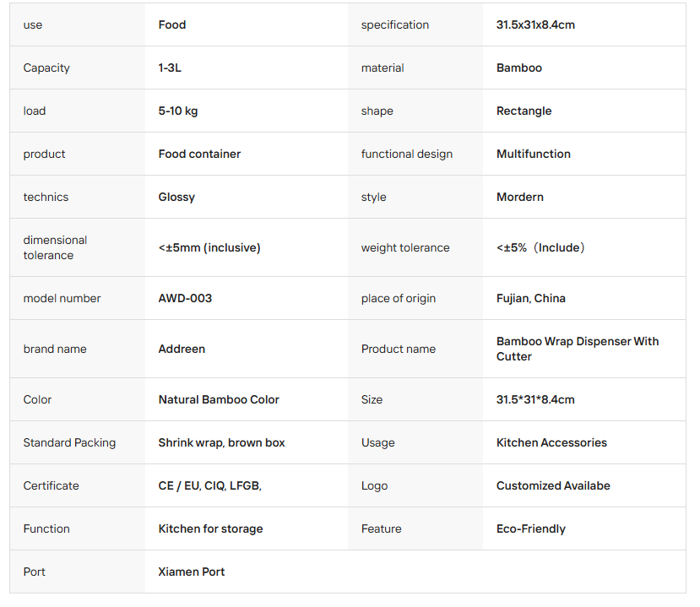700x607 pixels.
Task: Select the '31.5x31x8.4cm' specification value
Action: click(535, 24)
